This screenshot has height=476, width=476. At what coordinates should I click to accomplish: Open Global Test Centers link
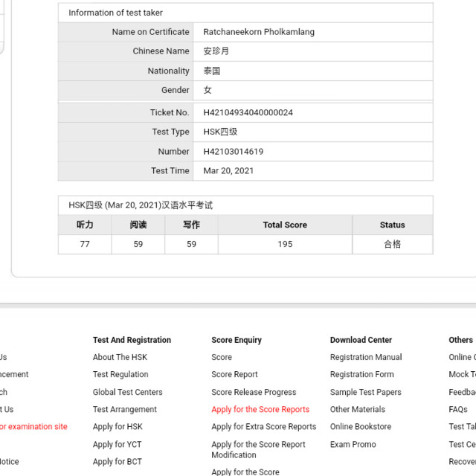pos(127,392)
